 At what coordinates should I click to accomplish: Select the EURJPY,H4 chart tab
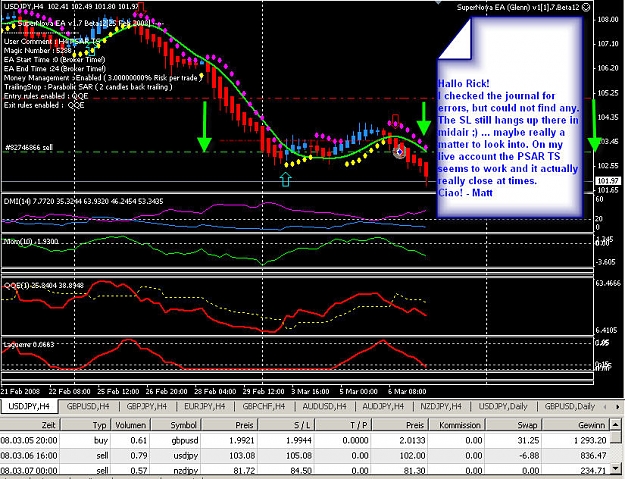tap(204, 406)
